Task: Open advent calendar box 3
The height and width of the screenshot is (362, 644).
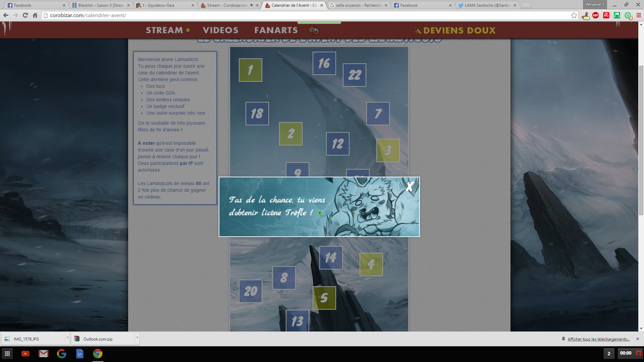Action: tap(388, 150)
